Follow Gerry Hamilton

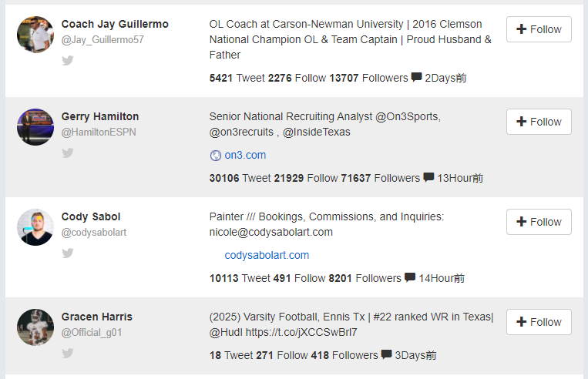click(539, 122)
